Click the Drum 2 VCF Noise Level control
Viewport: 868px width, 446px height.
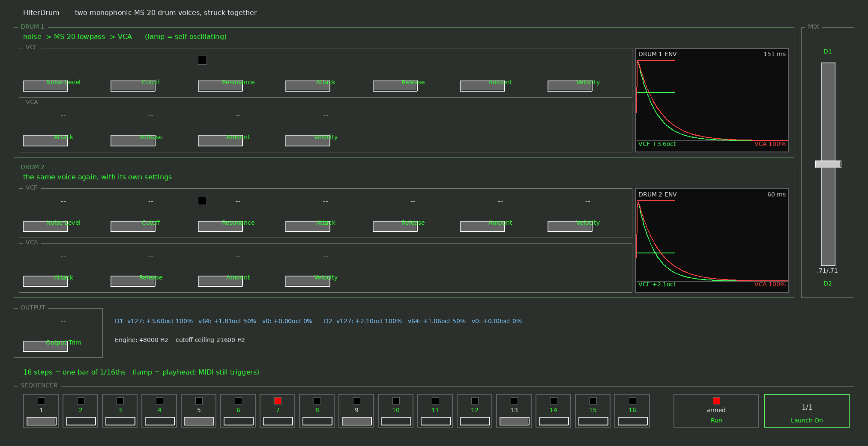point(45,226)
